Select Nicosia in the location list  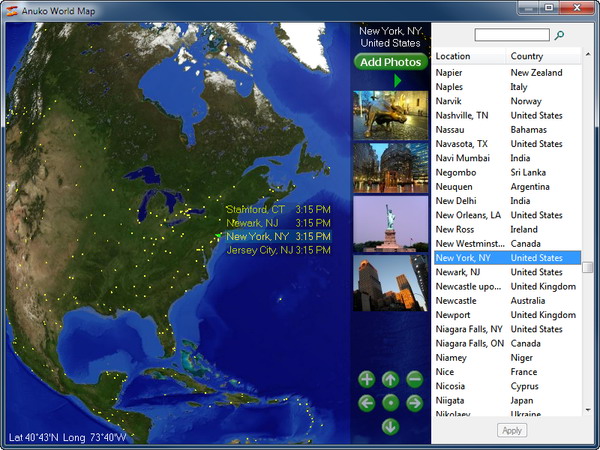(507, 386)
